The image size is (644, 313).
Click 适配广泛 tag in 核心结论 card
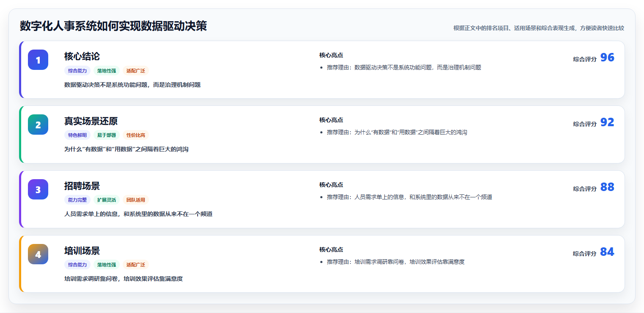tap(136, 71)
